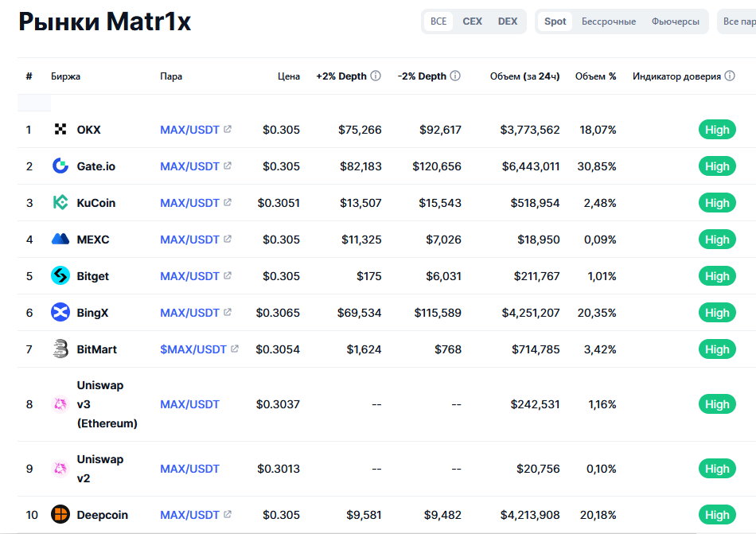Open the Все пары dropdown
This screenshot has height=534, width=756.
point(738,21)
